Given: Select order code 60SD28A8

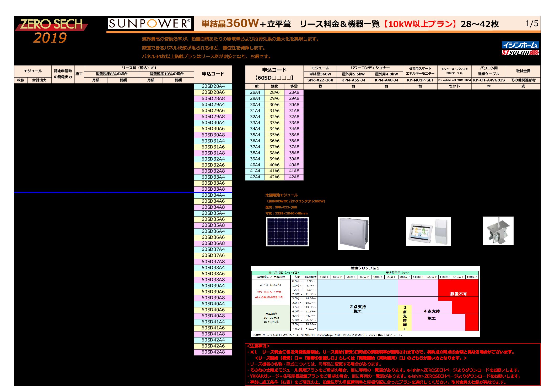Looking at the screenshot, I should click(213, 98).
